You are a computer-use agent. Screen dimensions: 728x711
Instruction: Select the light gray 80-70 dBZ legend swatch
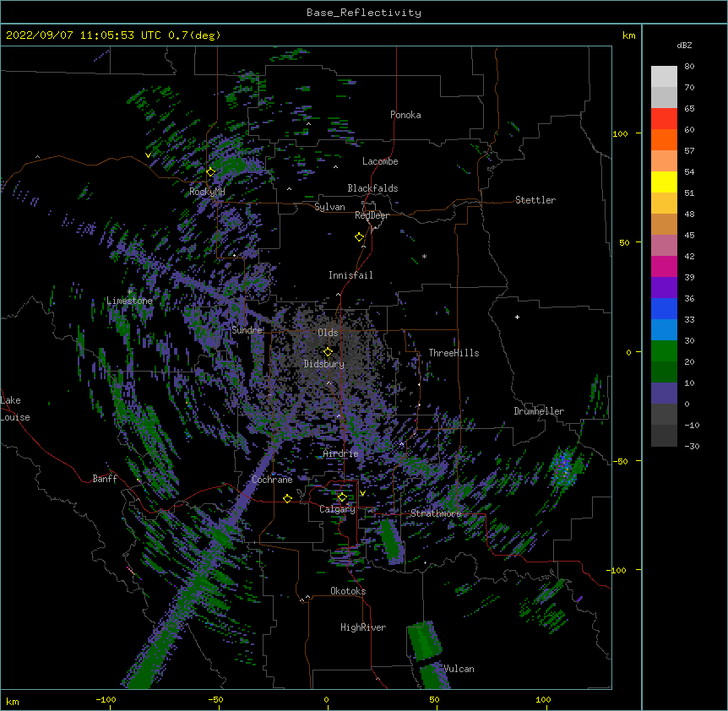pos(664,77)
